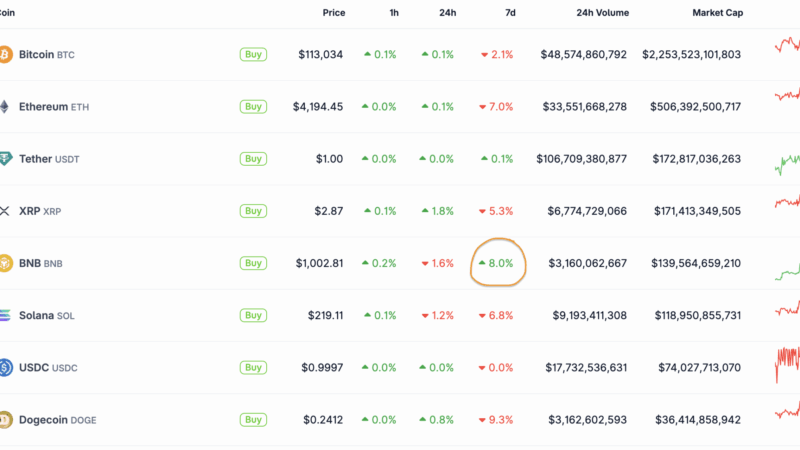Click the BNB coin logo icon
800x450 pixels.
pos(6,263)
